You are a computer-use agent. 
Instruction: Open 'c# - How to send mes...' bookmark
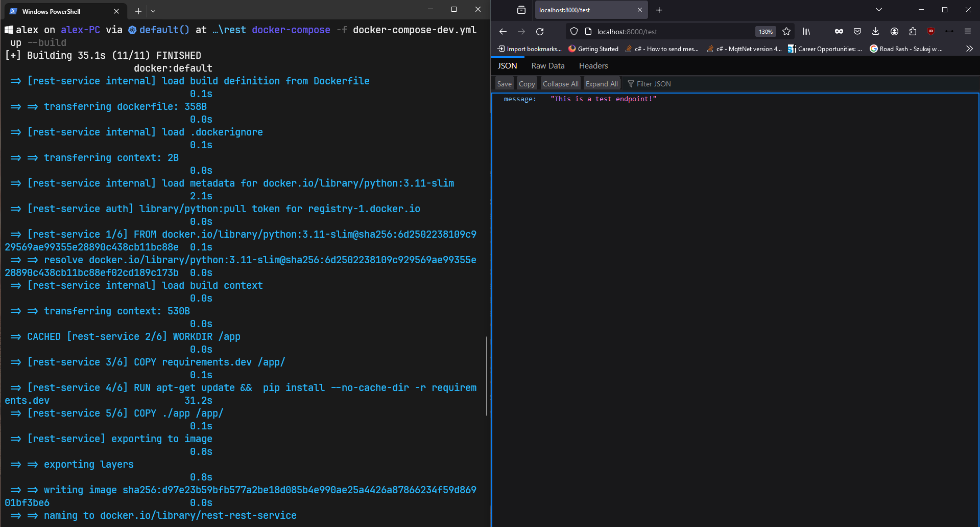pos(662,49)
